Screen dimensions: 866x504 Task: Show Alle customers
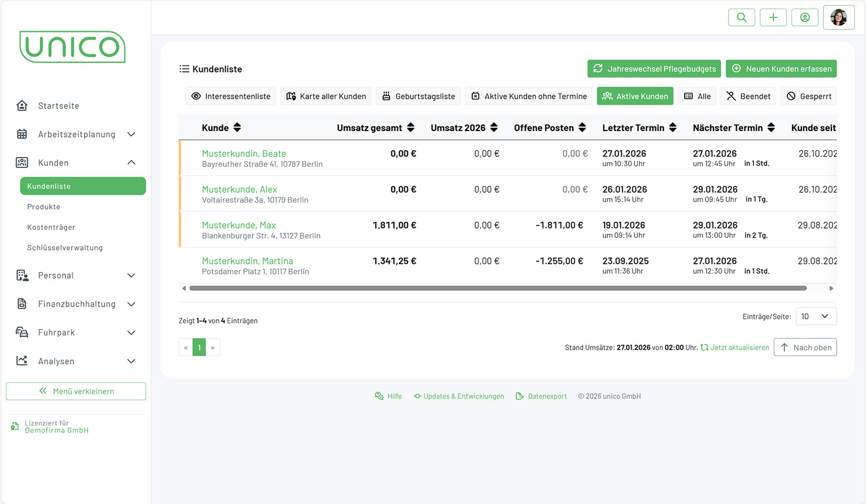click(697, 96)
